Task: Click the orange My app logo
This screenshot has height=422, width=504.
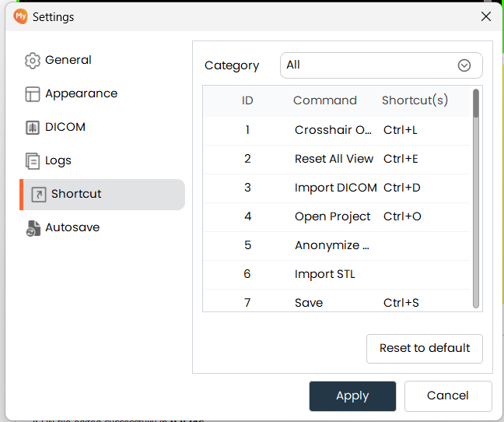Action: [x=20, y=16]
